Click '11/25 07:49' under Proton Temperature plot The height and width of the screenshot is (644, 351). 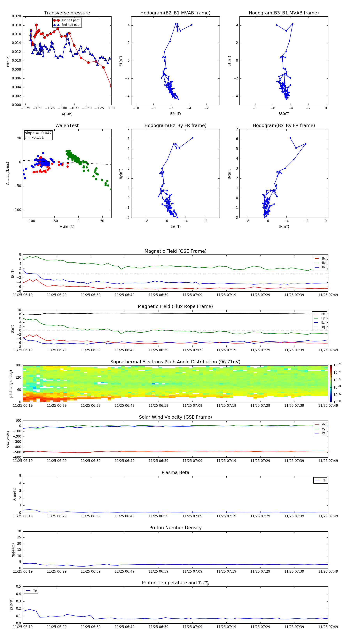click(x=328, y=627)
